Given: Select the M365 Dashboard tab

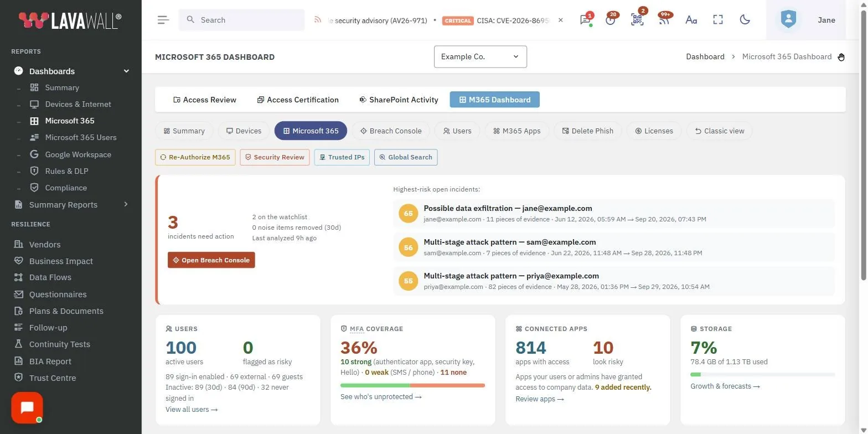Looking at the screenshot, I should (x=495, y=100).
